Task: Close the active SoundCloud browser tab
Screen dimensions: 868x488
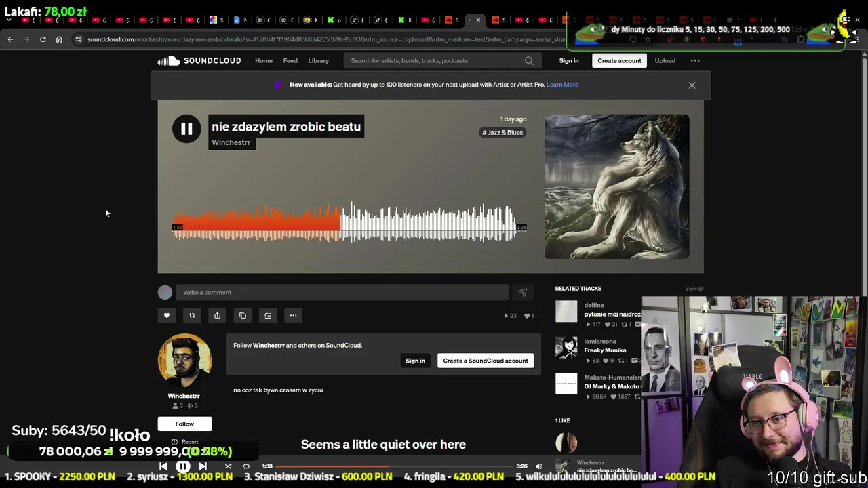Action: 478,20
